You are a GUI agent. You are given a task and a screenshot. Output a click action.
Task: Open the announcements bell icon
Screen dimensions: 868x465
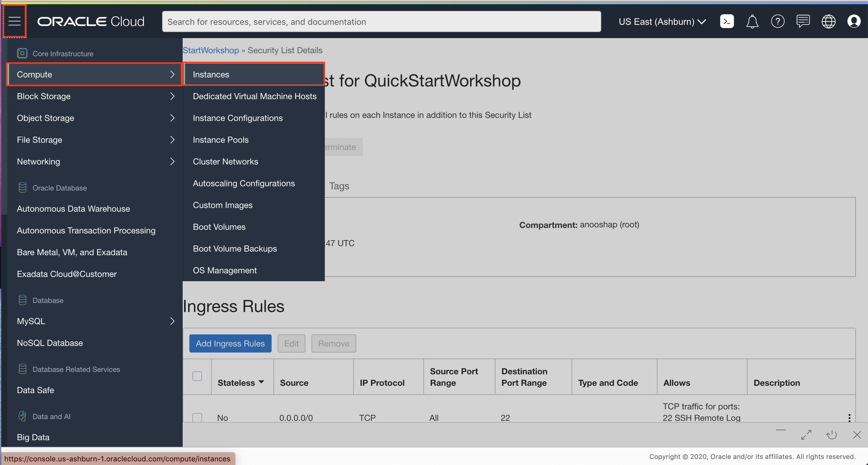coord(752,21)
